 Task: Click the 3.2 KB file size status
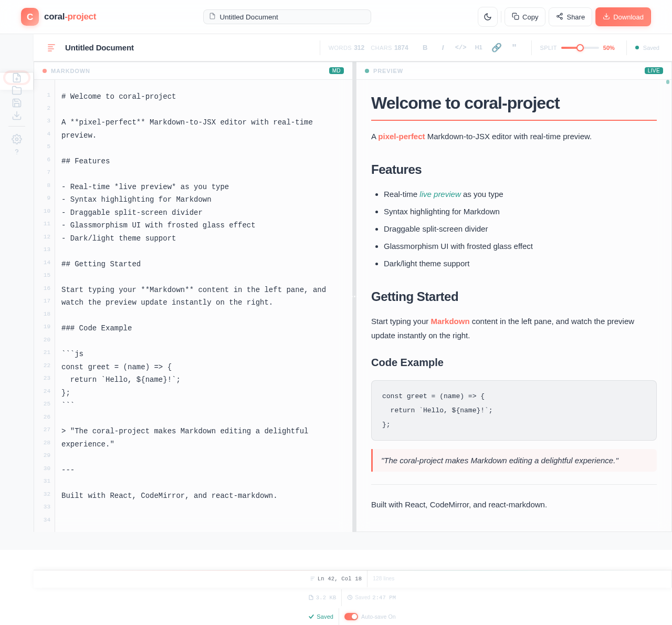pos(322,598)
